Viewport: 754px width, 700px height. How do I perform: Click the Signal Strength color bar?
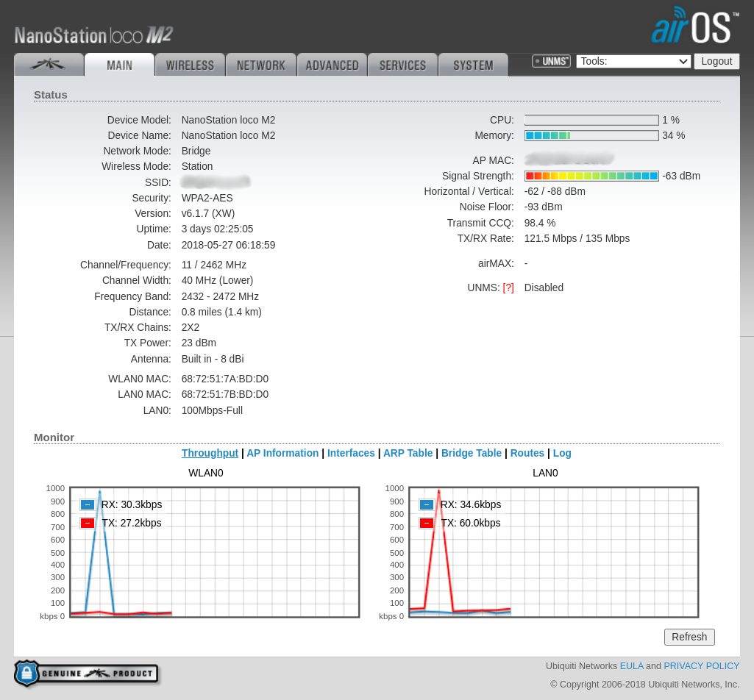point(591,176)
